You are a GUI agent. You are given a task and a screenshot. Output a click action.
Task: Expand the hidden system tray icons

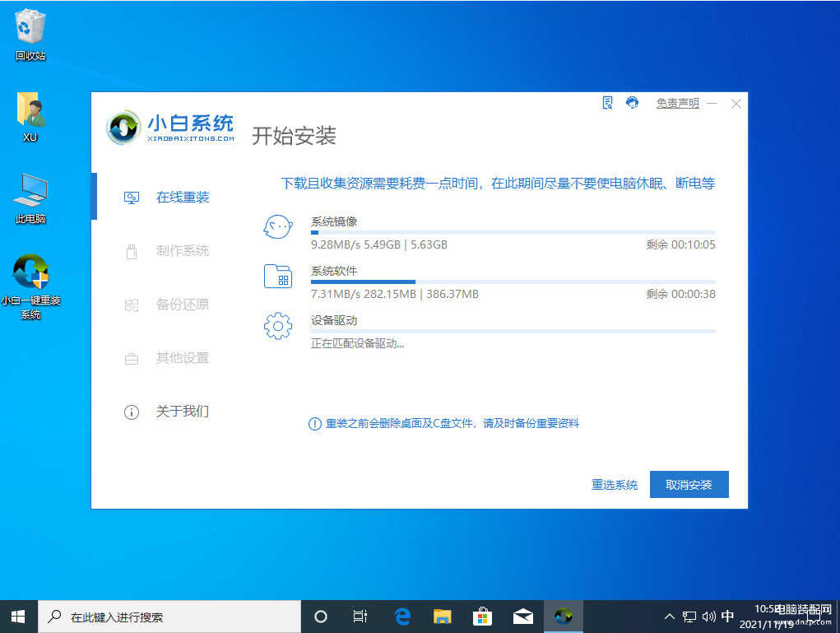click(670, 617)
